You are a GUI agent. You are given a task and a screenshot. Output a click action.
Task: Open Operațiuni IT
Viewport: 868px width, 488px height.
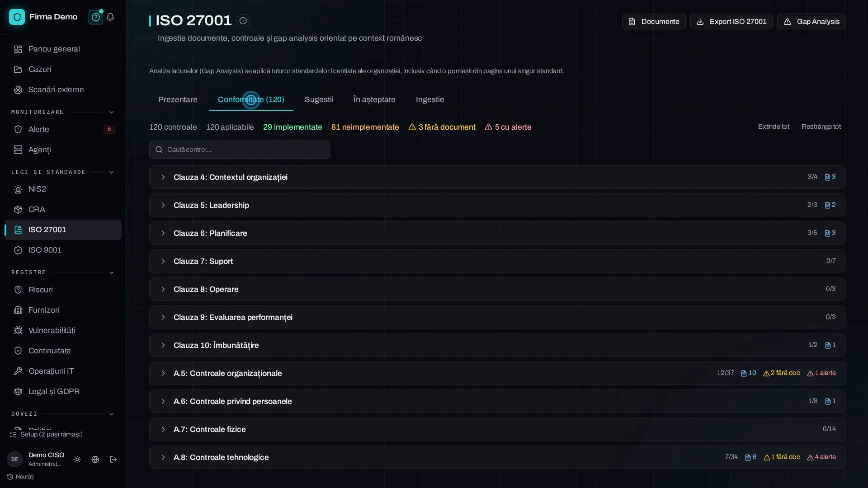tap(63, 371)
